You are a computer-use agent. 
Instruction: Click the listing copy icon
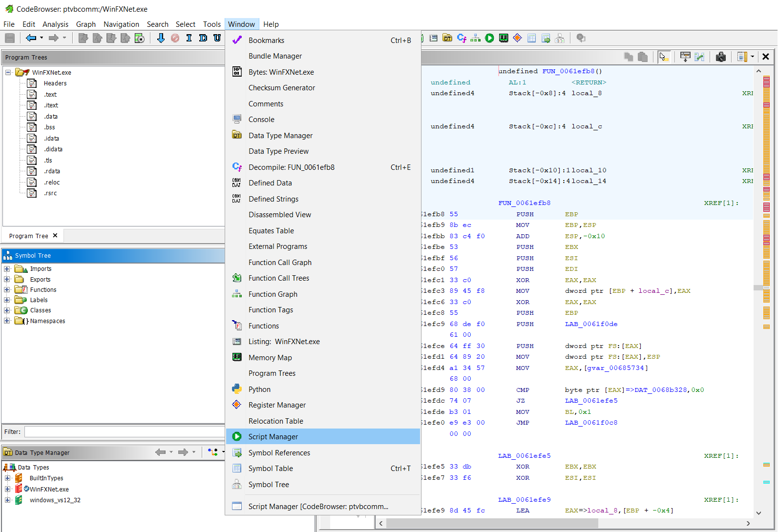(x=629, y=57)
